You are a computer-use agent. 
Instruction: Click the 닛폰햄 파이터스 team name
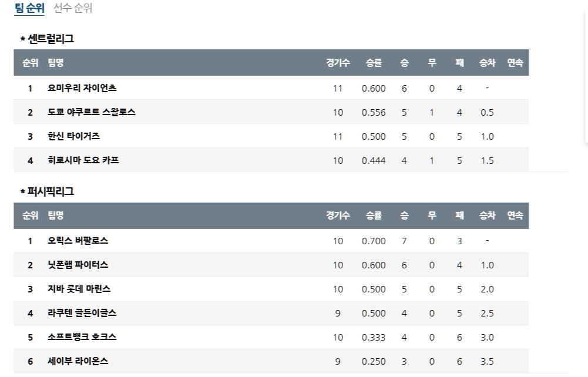[78, 265]
